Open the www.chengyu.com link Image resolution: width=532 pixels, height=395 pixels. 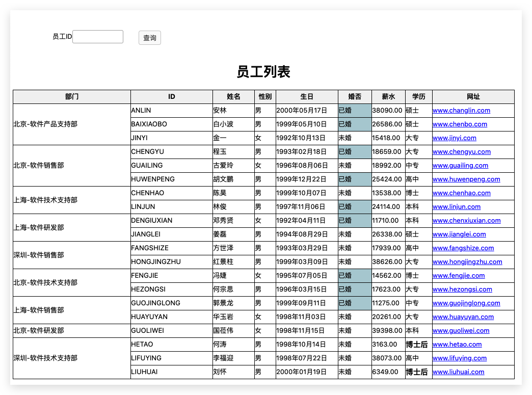462,152
